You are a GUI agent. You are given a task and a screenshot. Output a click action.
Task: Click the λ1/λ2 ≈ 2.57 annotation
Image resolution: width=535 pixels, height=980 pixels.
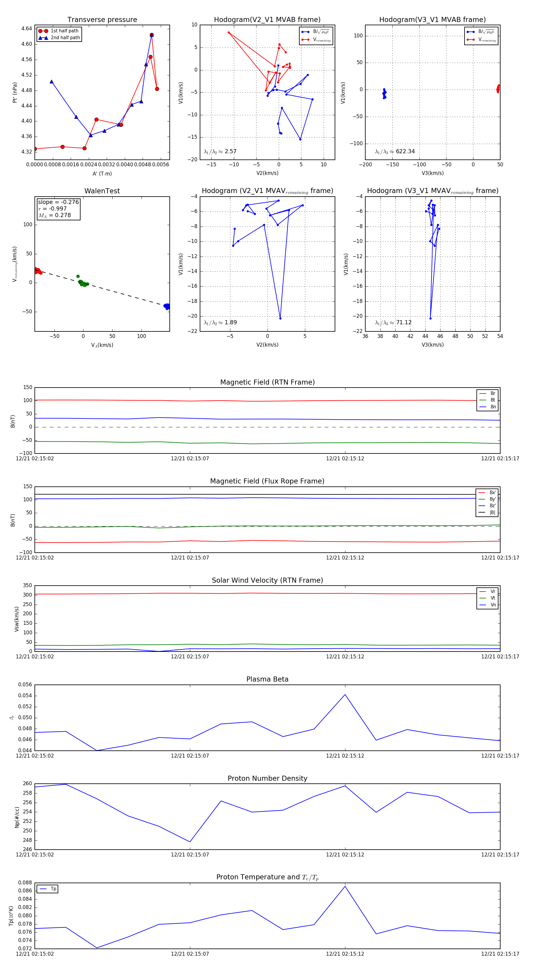tap(220, 151)
